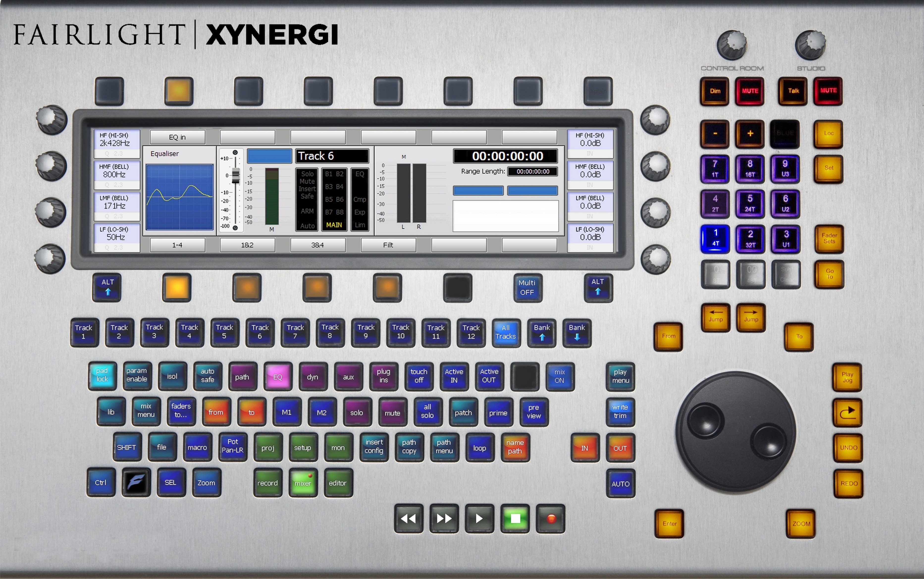Open the mix menu key
Screen dimensions: 924x579
[146, 412]
